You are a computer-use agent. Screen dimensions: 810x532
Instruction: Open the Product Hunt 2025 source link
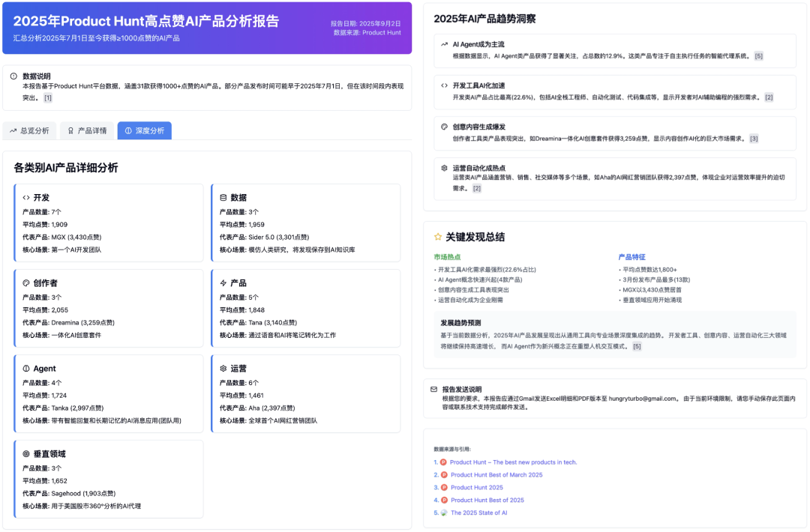click(477, 488)
